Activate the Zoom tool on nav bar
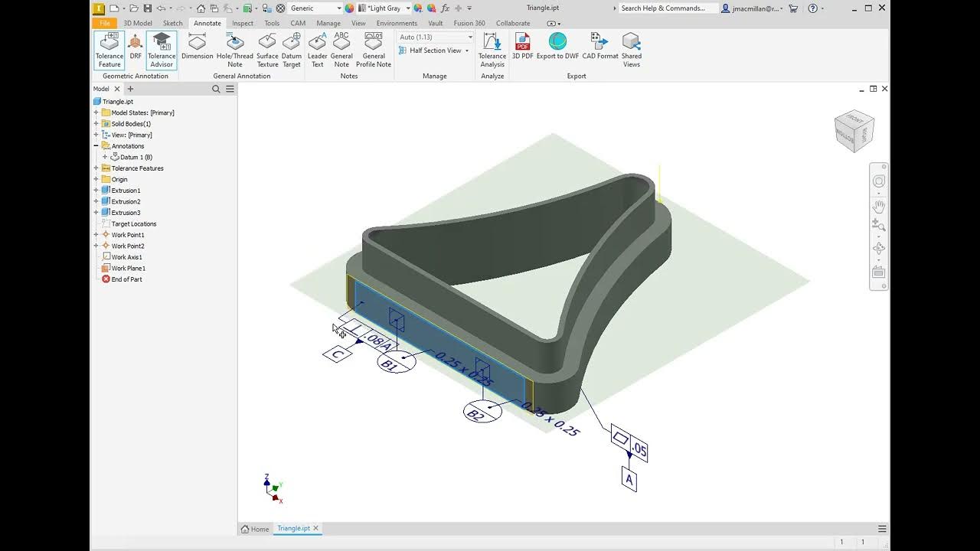Viewport: 980px width, 551px height. (x=879, y=225)
